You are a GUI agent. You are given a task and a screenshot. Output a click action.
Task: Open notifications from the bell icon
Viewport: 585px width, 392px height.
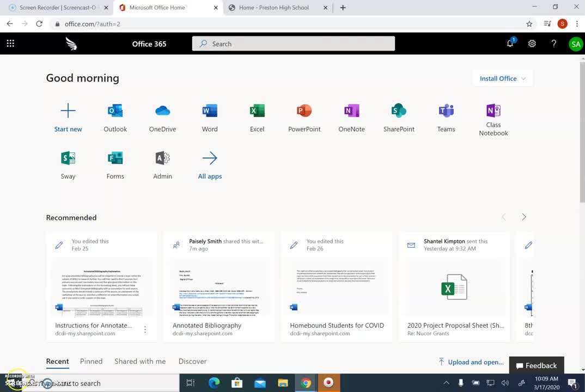[510, 43]
